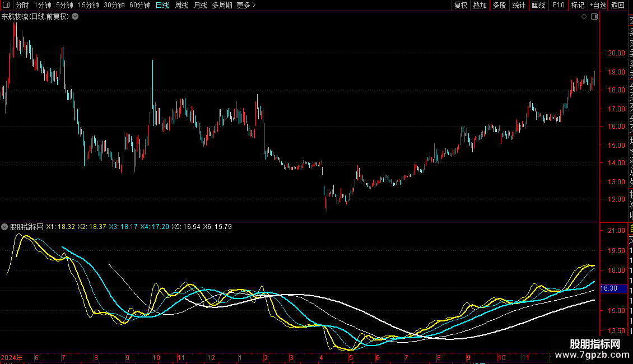Switch to 分时 intraday chart
This screenshot has height=364, width=633.
[x=22, y=5]
